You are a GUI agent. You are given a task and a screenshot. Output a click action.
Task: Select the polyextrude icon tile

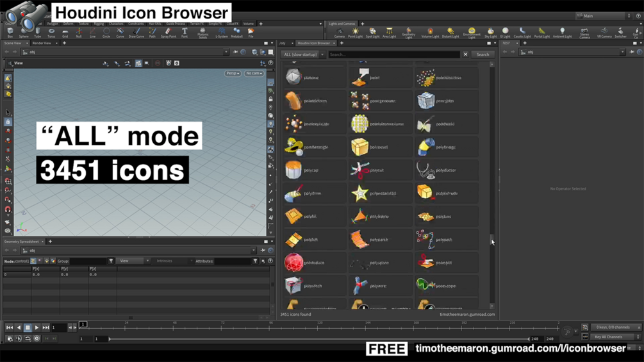point(447,193)
